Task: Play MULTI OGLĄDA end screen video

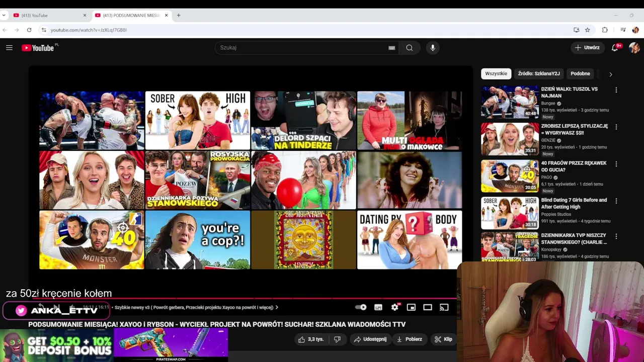Action: (410, 120)
